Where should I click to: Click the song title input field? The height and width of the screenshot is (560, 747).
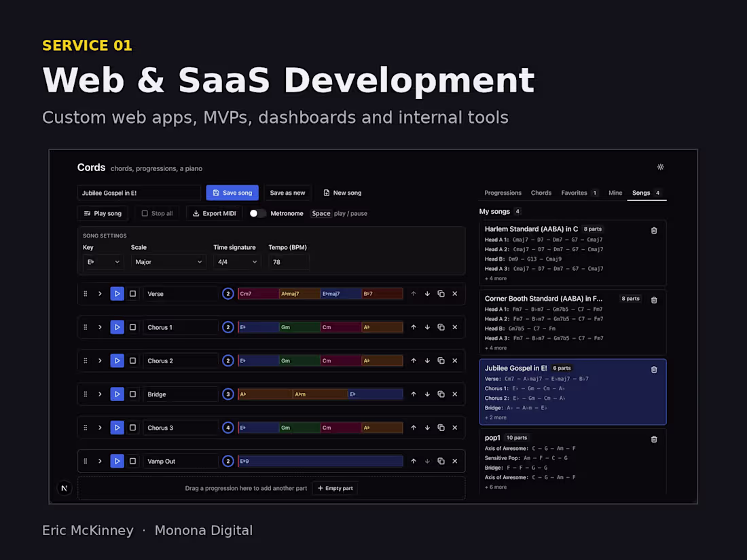click(x=139, y=193)
